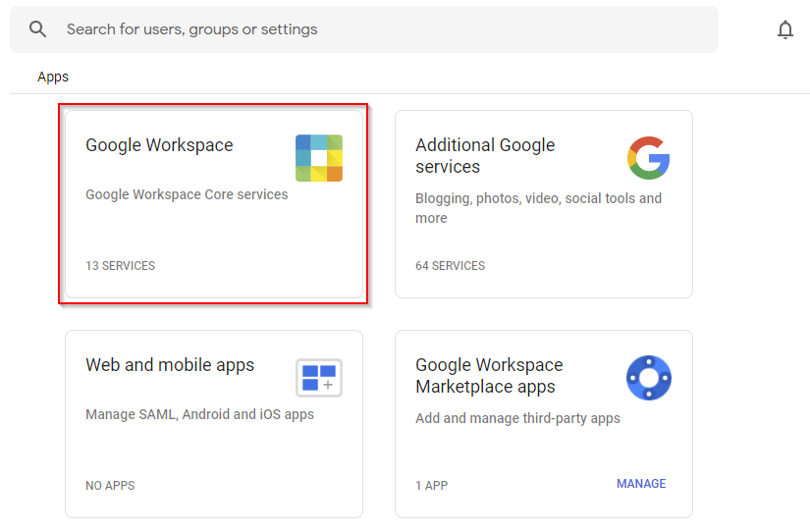Open the Google Workspace Marketplace apps heading
Image resolution: width=810 pixels, height=532 pixels.
[x=489, y=376]
